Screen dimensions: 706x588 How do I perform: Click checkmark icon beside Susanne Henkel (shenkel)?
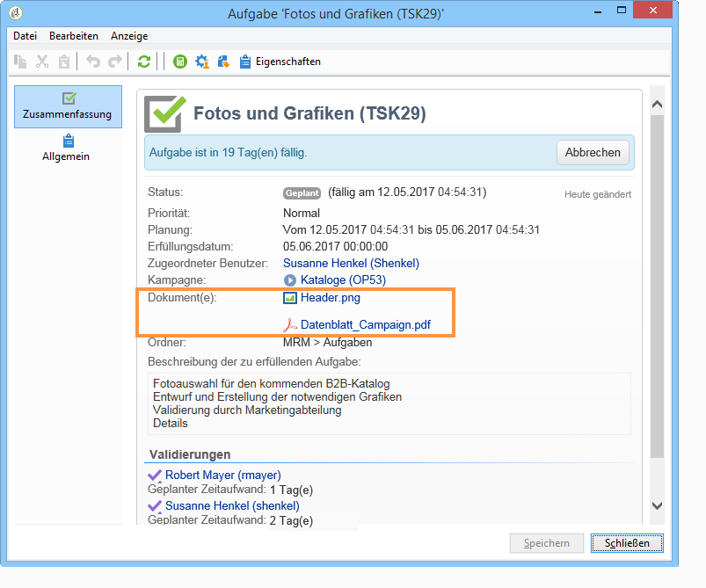coord(155,506)
